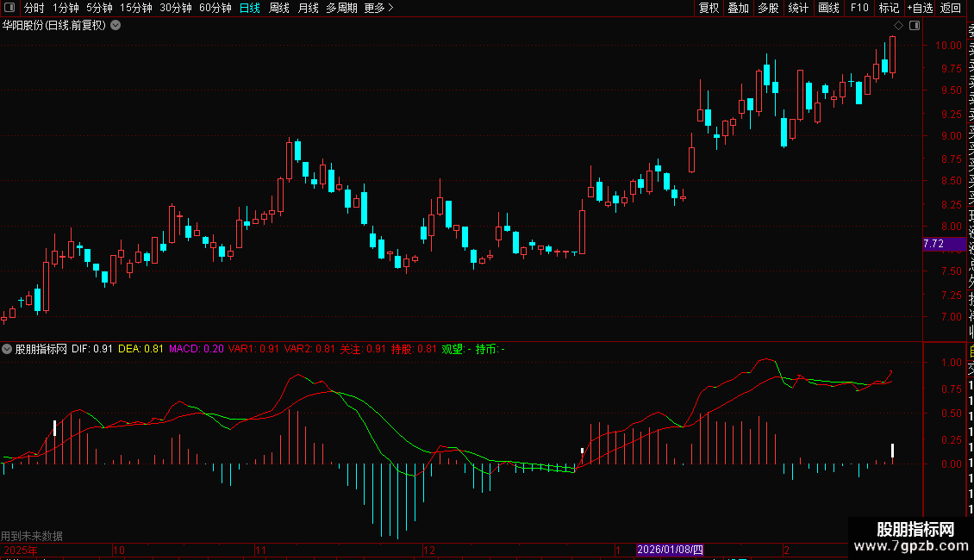Select the 1分钟 period
The width and height of the screenshot is (974, 560).
(x=66, y=8)
